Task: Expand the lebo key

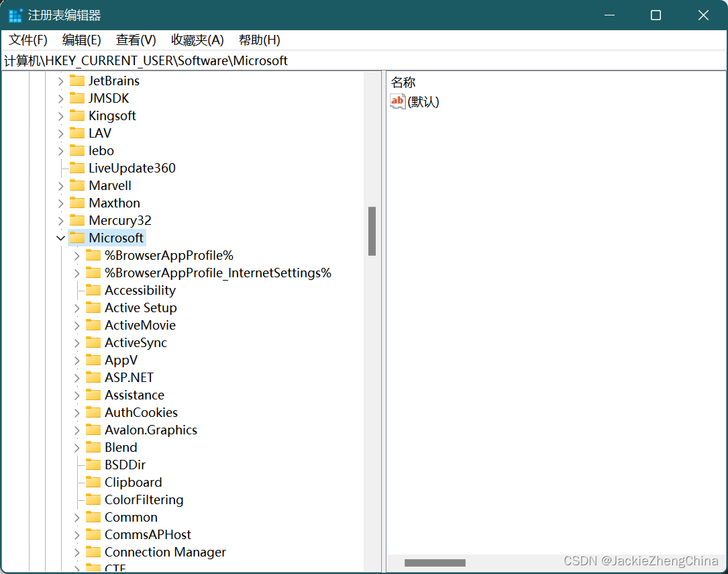Action: [x=61, y=151]
